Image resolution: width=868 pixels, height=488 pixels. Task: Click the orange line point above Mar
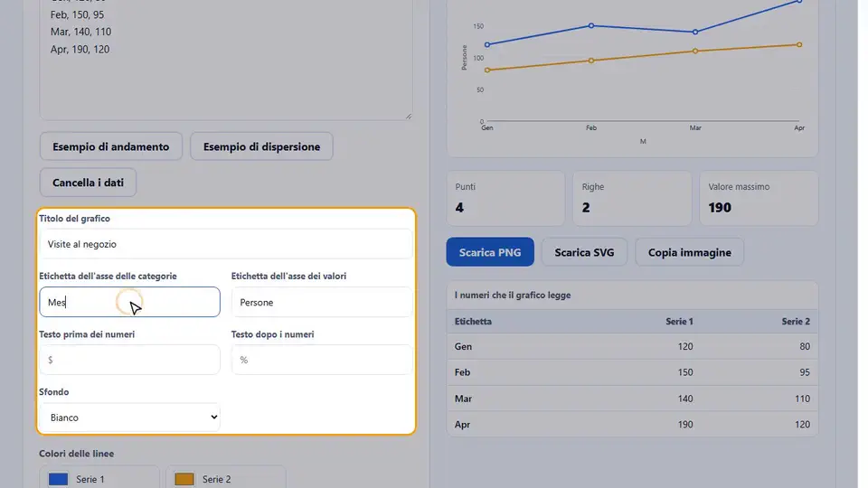[695, 51]
